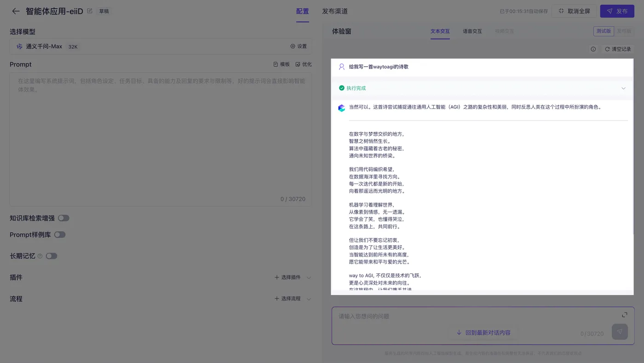The height and width of the screenshot is (363, 644).
Task: Click the user message 给我写一首waytoagi的诗歌
Action: 379,67
